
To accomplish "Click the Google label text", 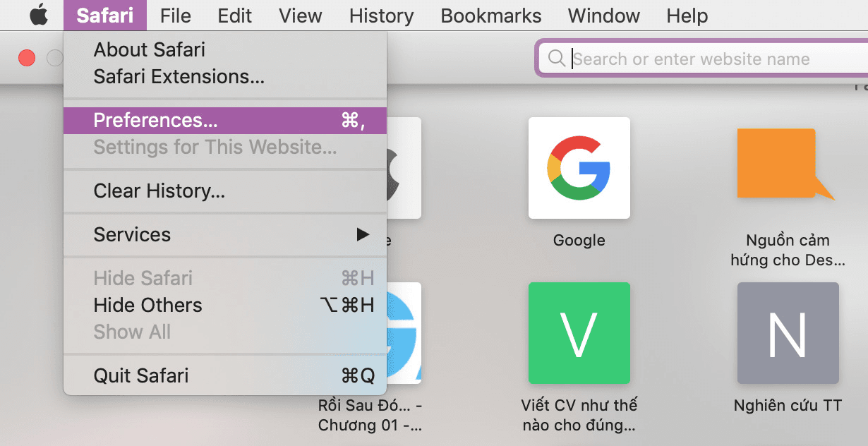I will tap(579, 241).
